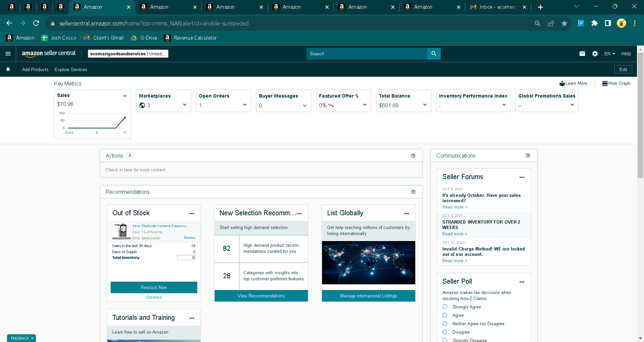Go back using the browser back arrow
The height and width of the screenshot is (342, 644).
(x=9, y=23)
